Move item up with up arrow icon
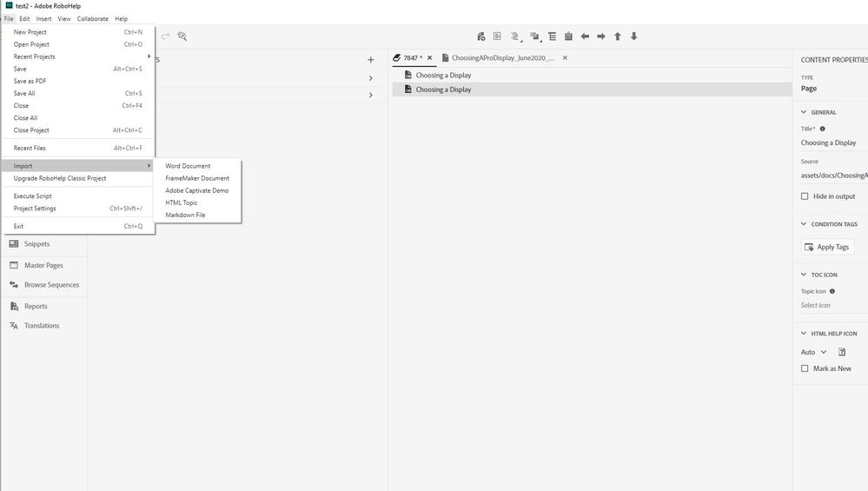Image resolution: width=868 pixels, height=491 pixels. click(617, 36)
